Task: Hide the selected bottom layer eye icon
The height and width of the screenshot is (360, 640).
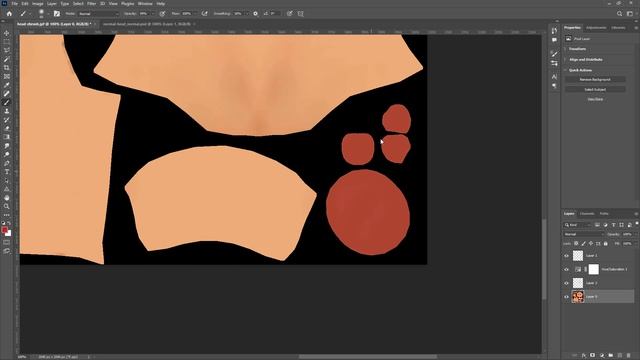Action: click(567, 297)
